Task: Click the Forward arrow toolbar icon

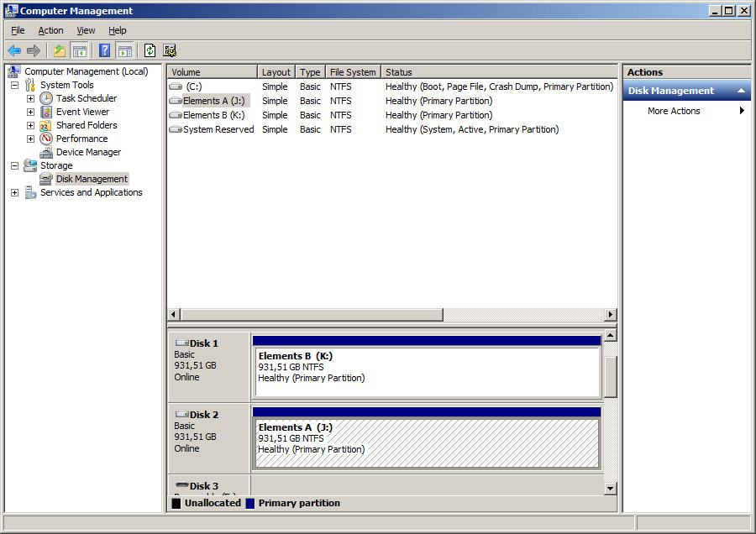Action: click(34, 50)
